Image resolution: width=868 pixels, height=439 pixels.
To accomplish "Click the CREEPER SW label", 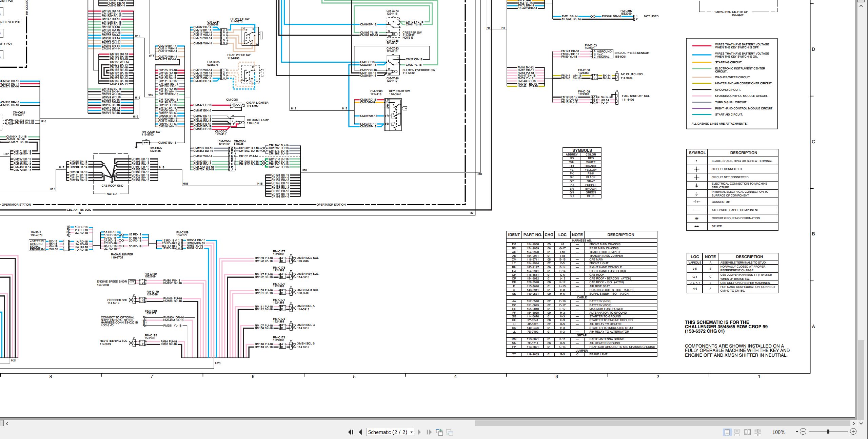I will click(x=412, y=33).
